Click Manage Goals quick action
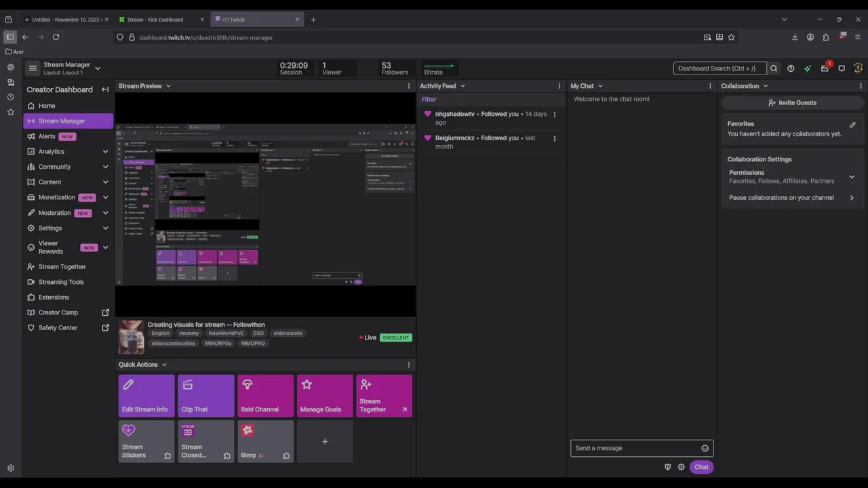 click(x=325, y=396)
